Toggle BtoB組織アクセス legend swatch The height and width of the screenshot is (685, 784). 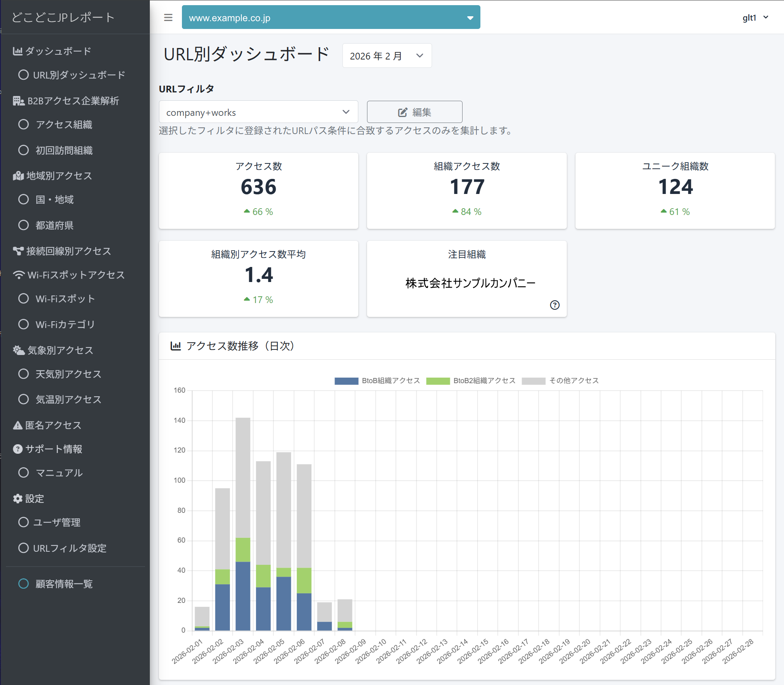[346, 381]
